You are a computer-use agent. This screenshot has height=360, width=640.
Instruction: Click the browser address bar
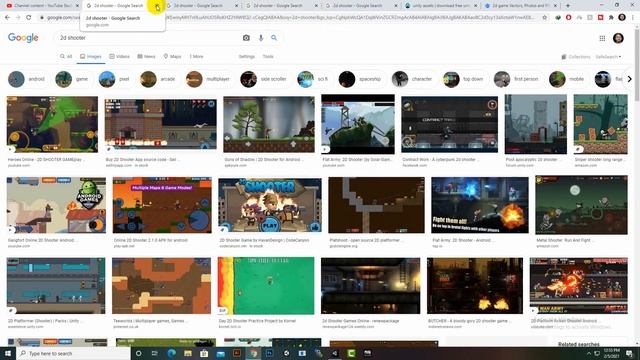pyautogui.click(x=294, y=18)
